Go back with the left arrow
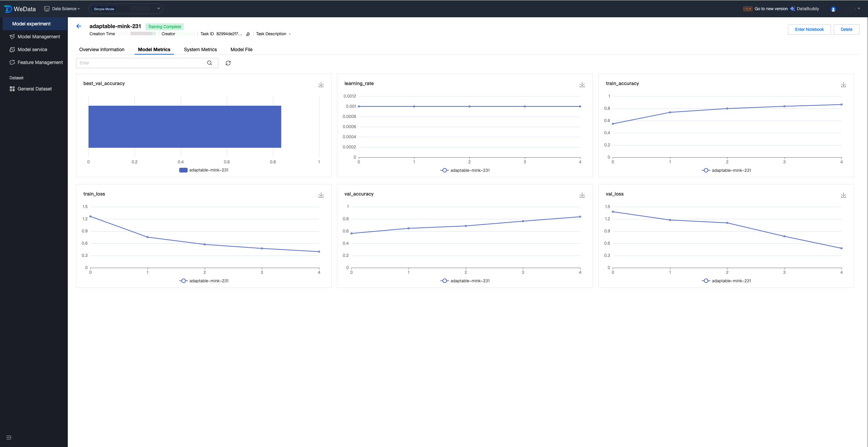868x447 pixels. (x=79, y=26)
